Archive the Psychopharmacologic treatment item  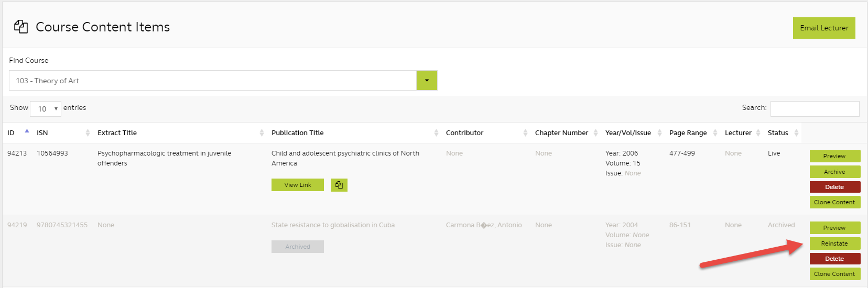pyautogui.click(x=834, y=172)
